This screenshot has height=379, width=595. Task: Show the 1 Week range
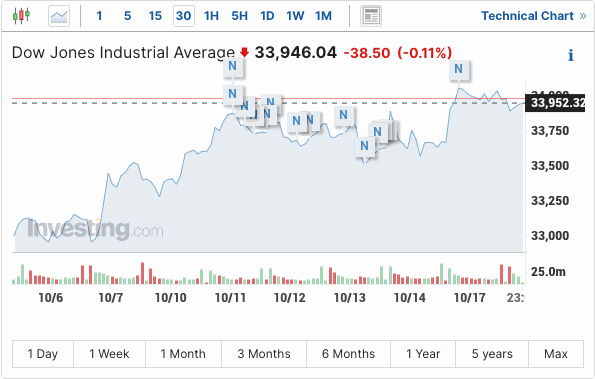pyautogui.click(x=109, y=354)
